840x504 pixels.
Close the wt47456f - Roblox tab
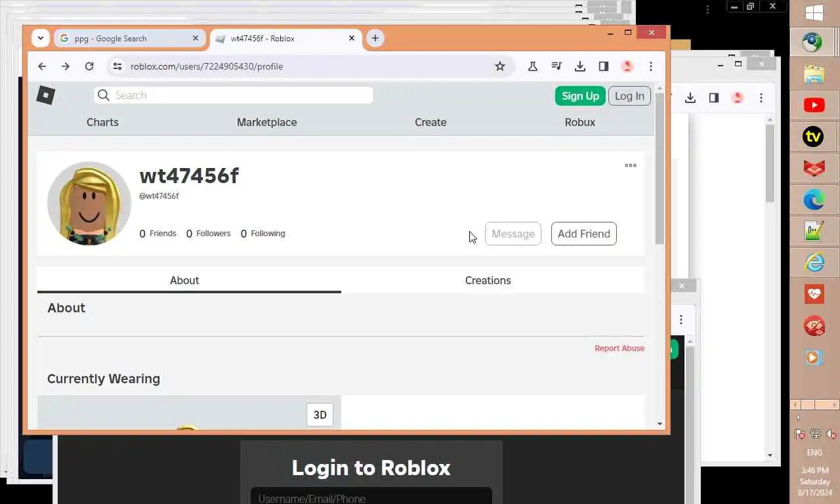click(x=352, y=39)
